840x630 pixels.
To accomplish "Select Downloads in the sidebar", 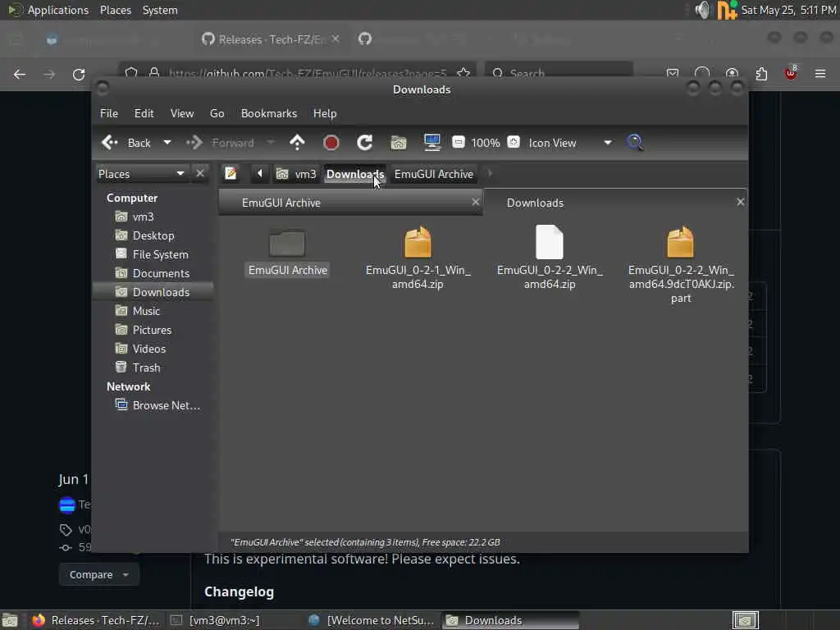I will click(x=153, y=292).
